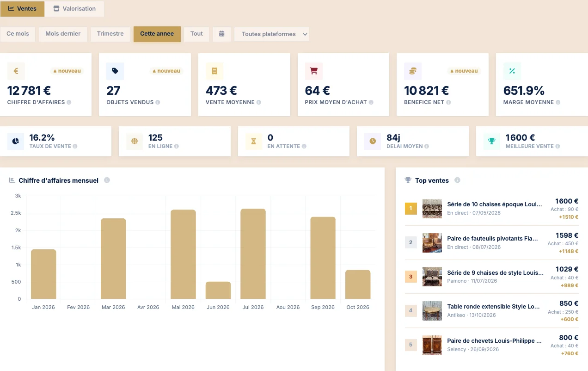Screen dimensions: 588x371
Task: Click the Oct 2026 revenue bar
Action: (x=358, y=284)
